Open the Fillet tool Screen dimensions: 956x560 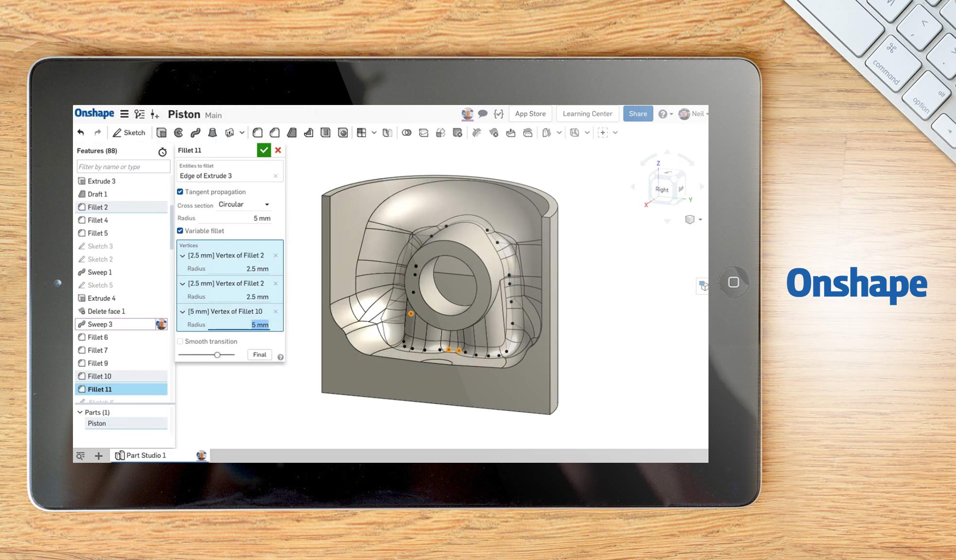coord(258,132)
